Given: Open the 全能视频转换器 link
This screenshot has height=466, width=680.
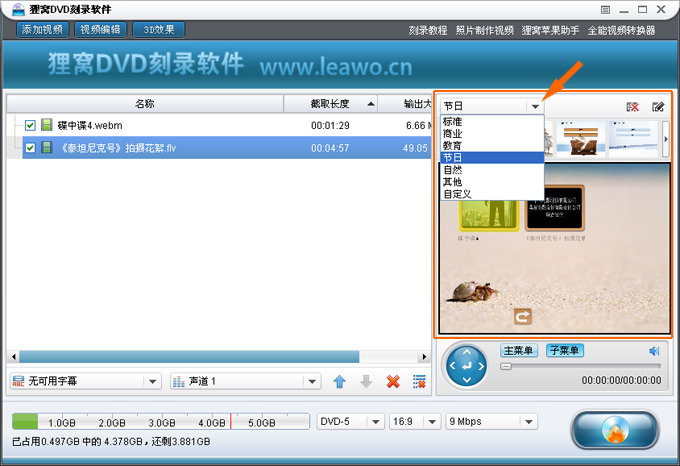Looking at the screenshot, I should pyautogui.click(x=621, y=30).
